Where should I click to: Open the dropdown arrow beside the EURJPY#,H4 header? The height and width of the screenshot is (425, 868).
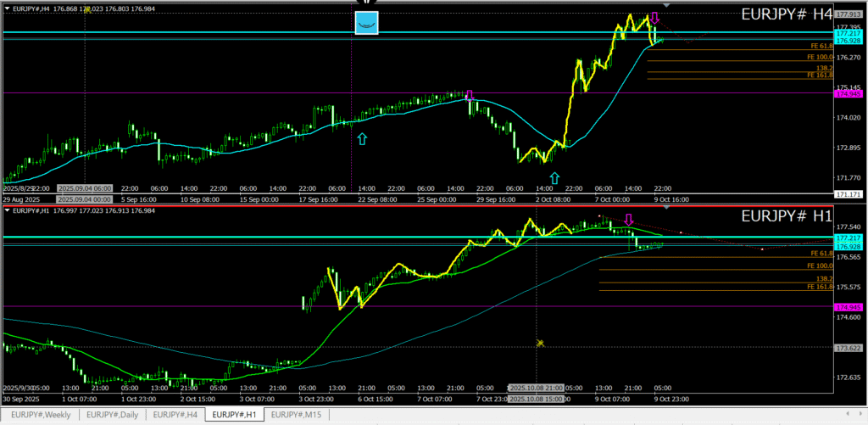click(x=8, y=8)
